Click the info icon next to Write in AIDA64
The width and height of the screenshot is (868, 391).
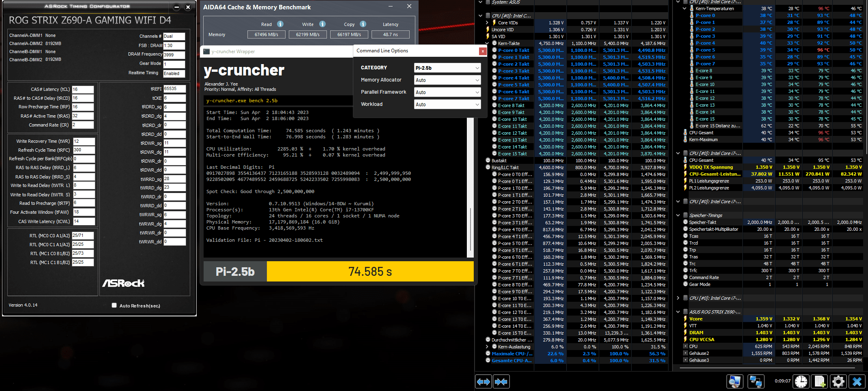coord(322,24)
